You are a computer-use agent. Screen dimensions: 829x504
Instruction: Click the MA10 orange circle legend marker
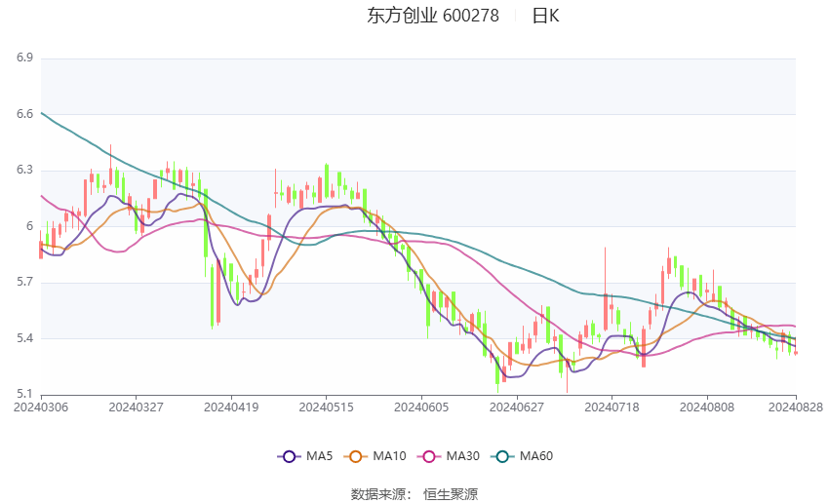click(356, 455)
